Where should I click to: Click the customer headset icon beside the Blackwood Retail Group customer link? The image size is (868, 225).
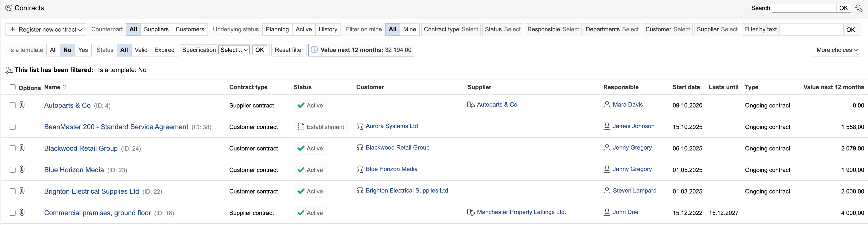tap(360, 148)
